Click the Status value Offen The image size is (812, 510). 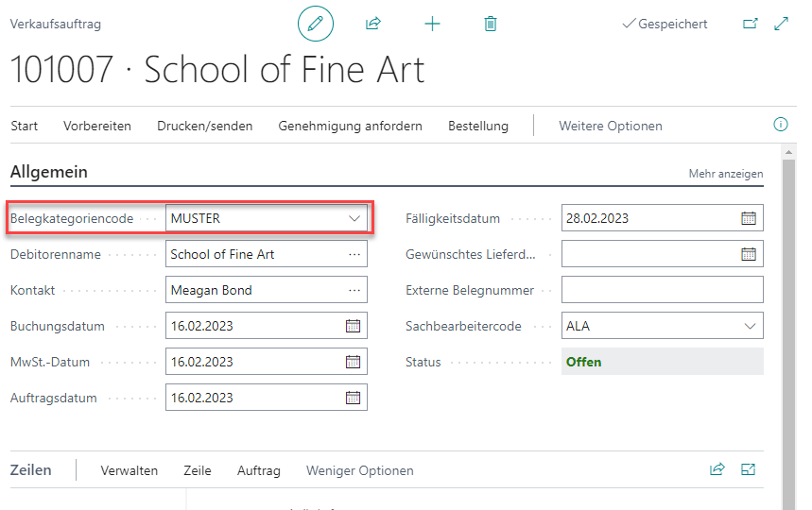coord(583,362)
